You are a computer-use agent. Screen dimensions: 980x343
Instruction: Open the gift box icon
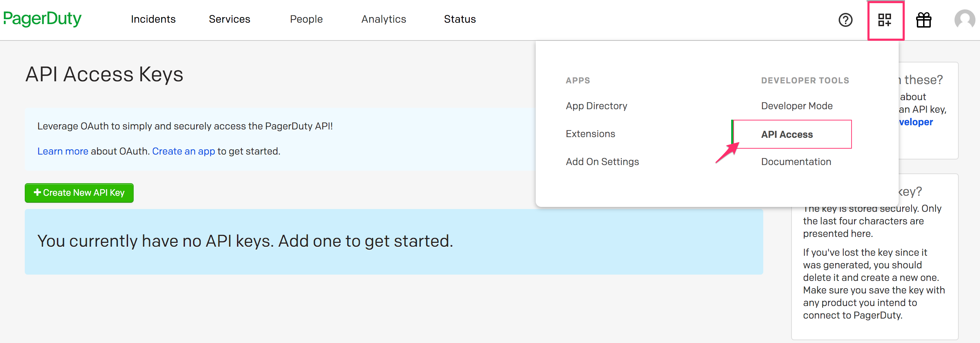[x=923, y=20]
